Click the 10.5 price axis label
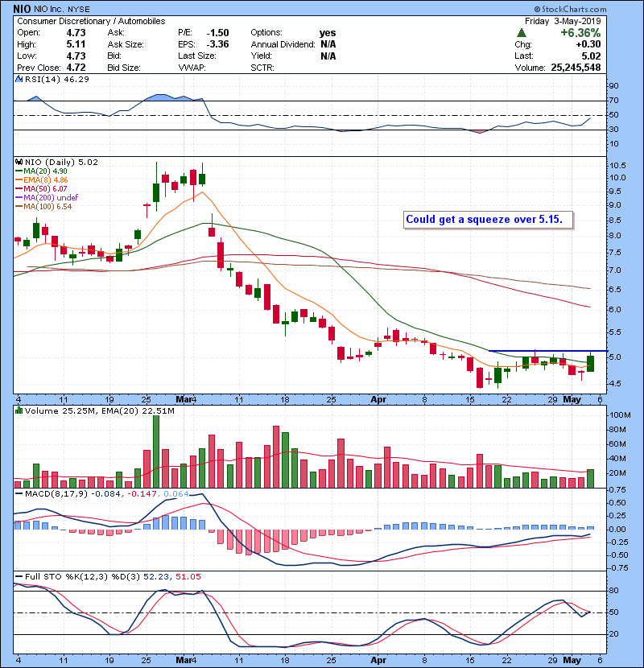 pyautogui.click(x=617, y=166)
